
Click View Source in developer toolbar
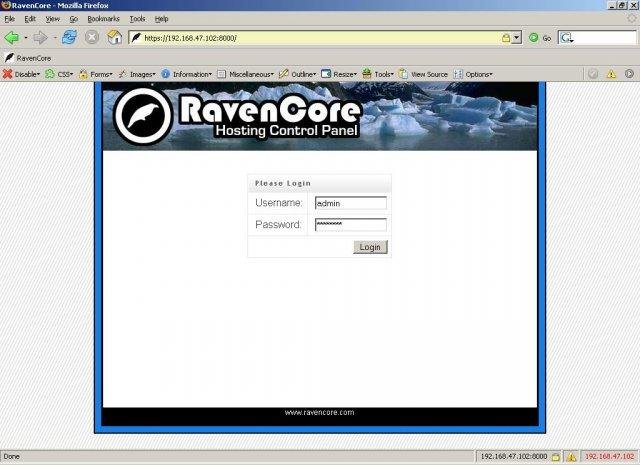click(x=423, y=74)
